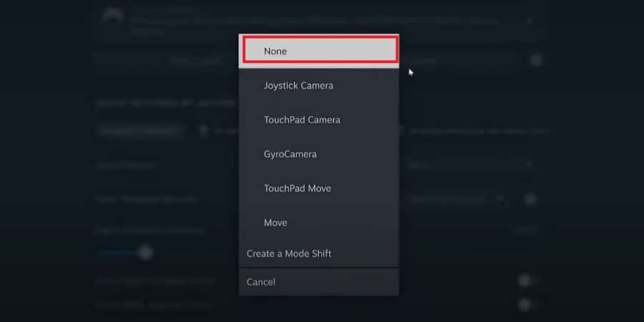
Task: Click the gear icon beside the second dropdown
Action: click(530, 199)
